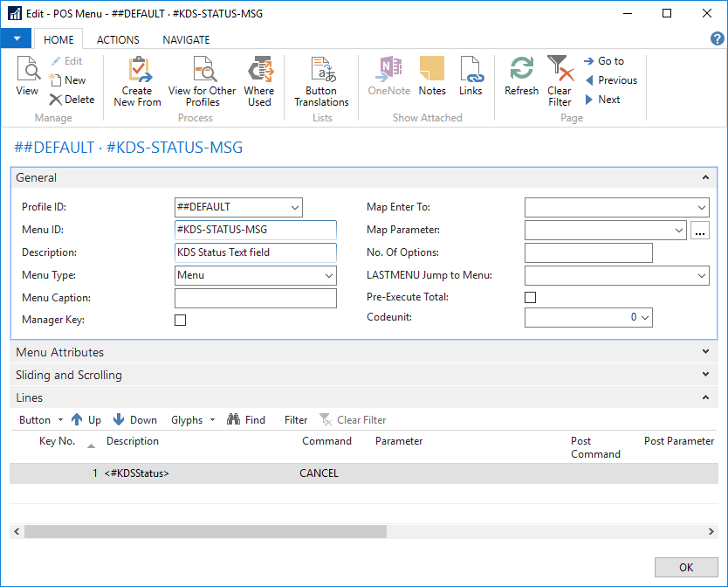Click the horizontal scrollbar in Lines
The height and width of the screenshot is (587, 728).
tap(205, 531)
